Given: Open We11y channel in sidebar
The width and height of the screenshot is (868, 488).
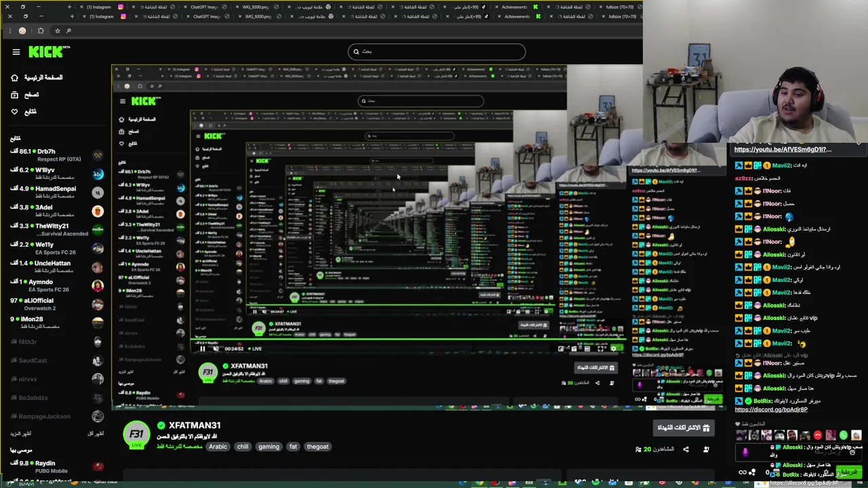Looking at the screenshot, I should 57,248.
